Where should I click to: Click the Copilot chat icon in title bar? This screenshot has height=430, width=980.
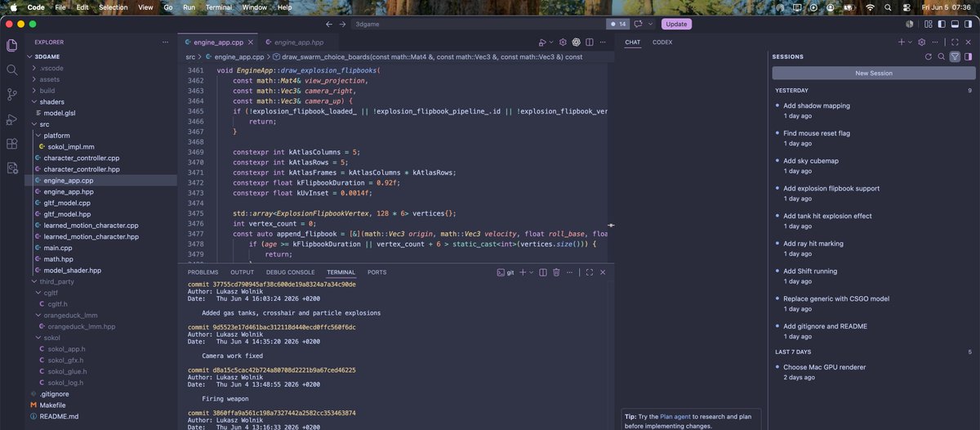point(637,25)
